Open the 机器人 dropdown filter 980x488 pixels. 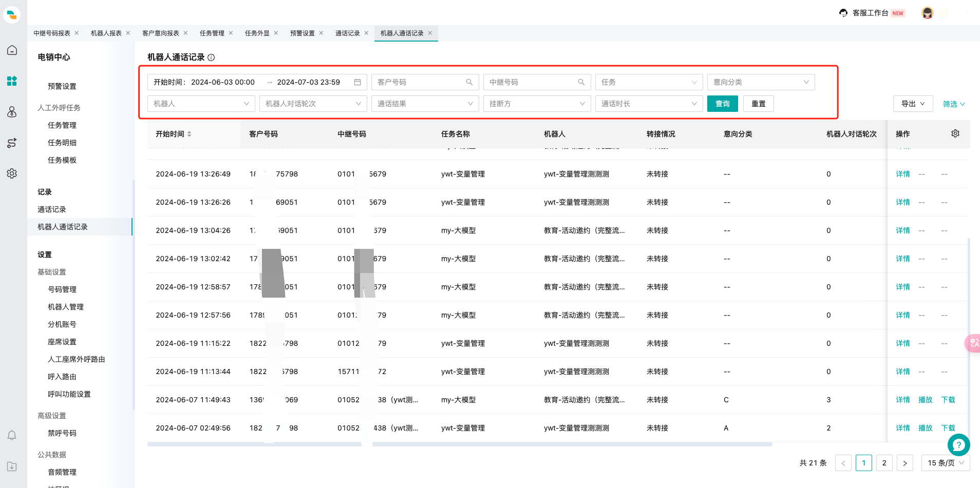pyautogui.click(x=201, y=104)
